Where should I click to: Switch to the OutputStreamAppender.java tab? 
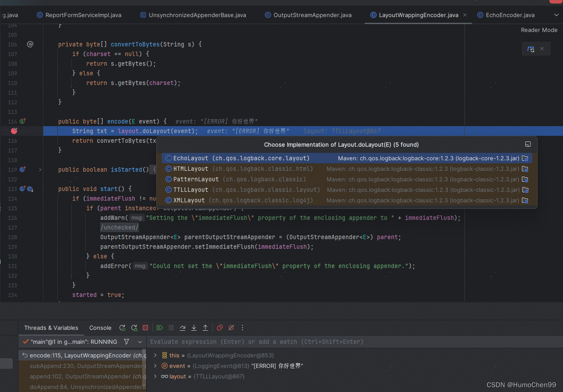pyautogui.click(x=308, y=15)
